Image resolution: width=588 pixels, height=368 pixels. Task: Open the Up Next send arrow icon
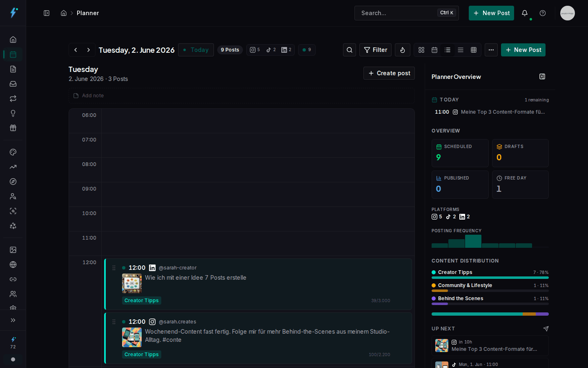[546, 329]
